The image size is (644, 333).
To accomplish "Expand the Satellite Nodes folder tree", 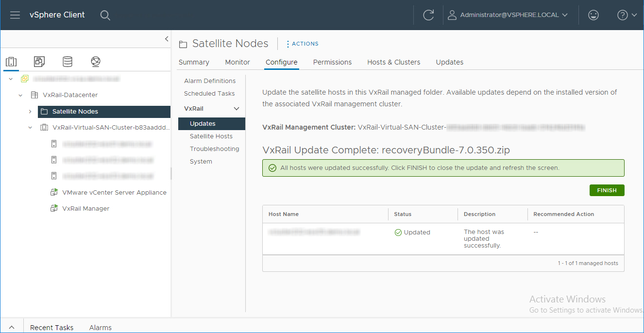I will point(30,112).
